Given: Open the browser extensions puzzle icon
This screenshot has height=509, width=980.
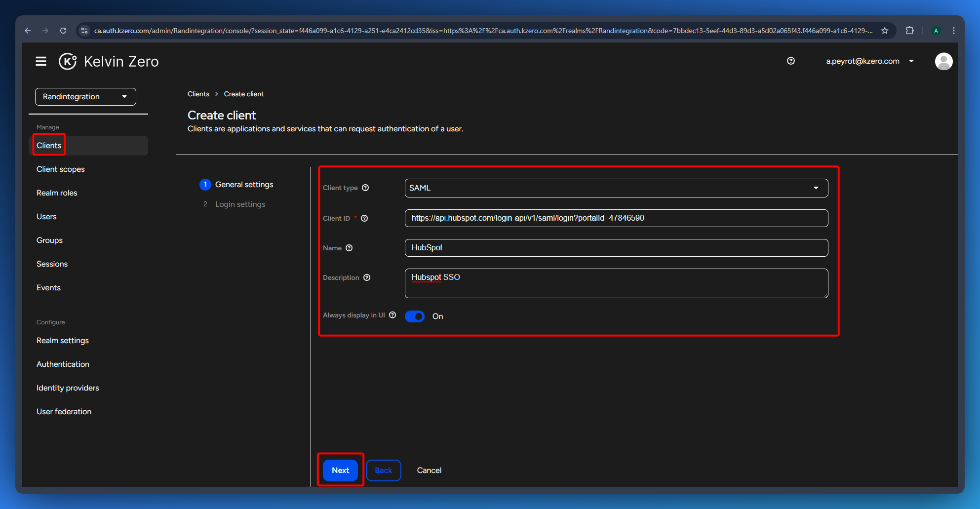Looking at the screenshot, I should click(909, 31).
